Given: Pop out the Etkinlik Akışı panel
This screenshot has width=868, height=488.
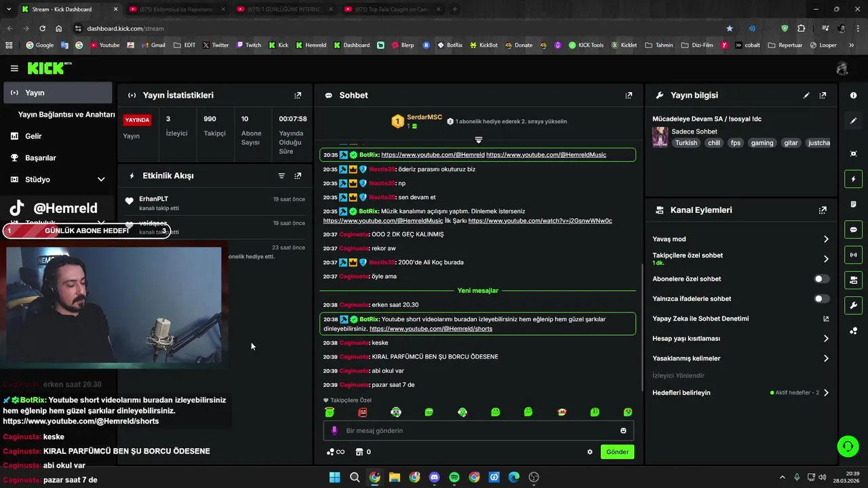Looking at the screenshot, I should point(298,176).
